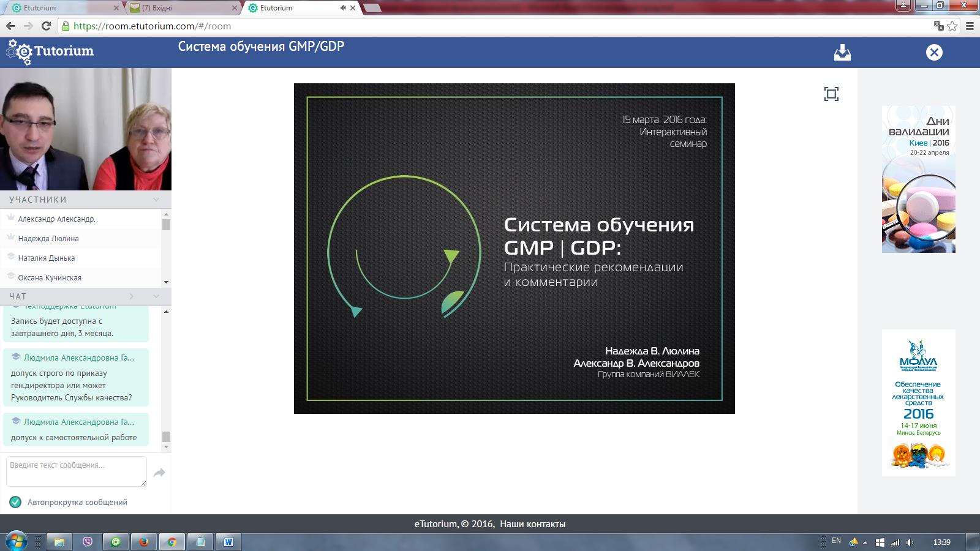The height and width of the screenshot is (551, 980).
Task: Show hidden system tray icons
Action: tap(865, 542)
